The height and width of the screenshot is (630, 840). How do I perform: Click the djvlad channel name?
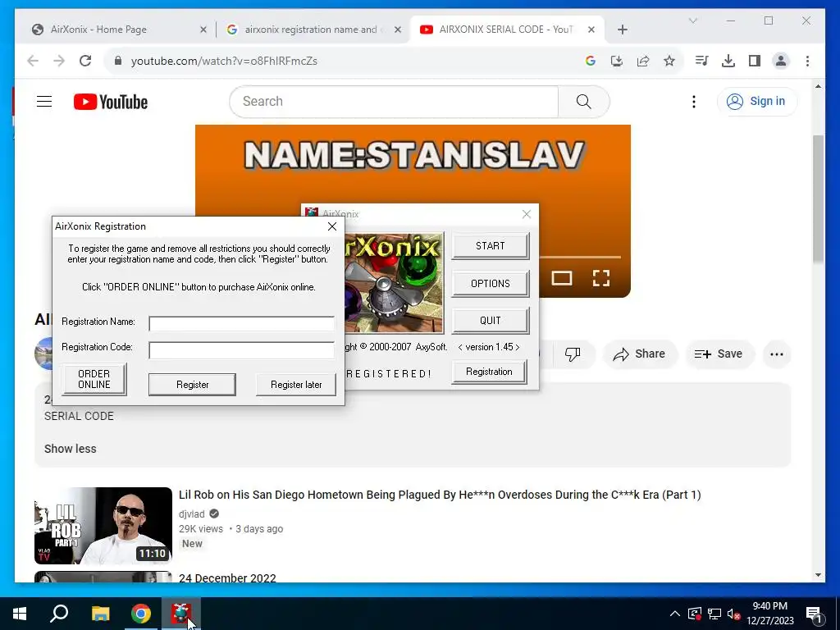[x=192, y=514]
